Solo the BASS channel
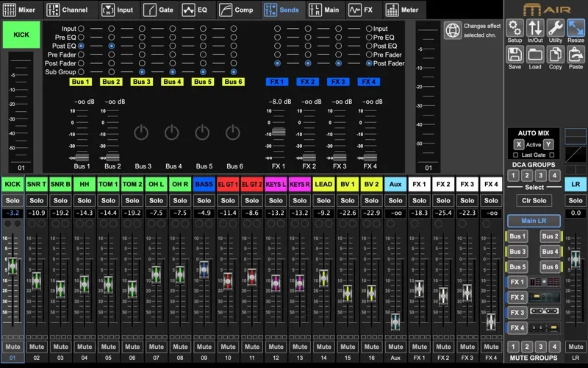 coord(204,200)
